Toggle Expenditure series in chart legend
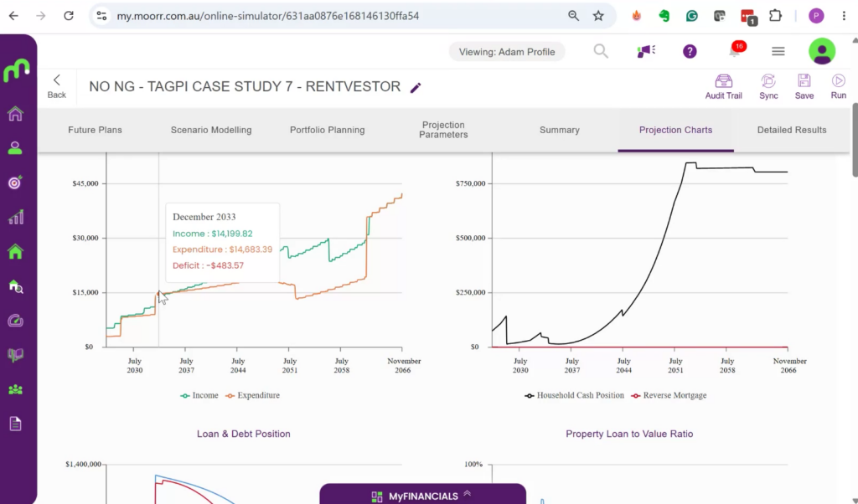 [x=252, y=395]
